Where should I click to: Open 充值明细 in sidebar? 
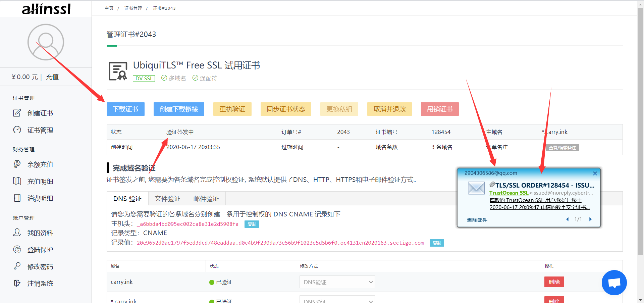pos(40,181)
